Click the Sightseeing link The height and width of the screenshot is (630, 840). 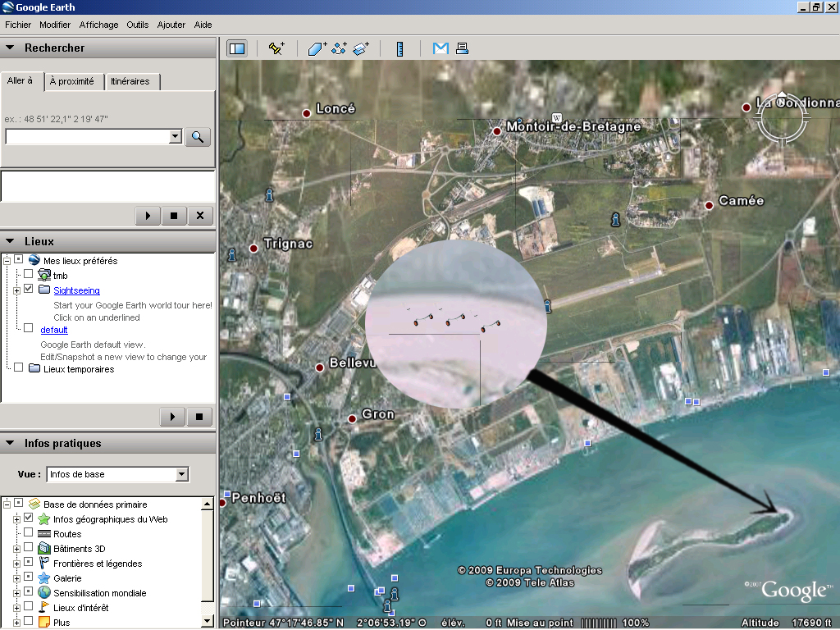click(76, 290)
